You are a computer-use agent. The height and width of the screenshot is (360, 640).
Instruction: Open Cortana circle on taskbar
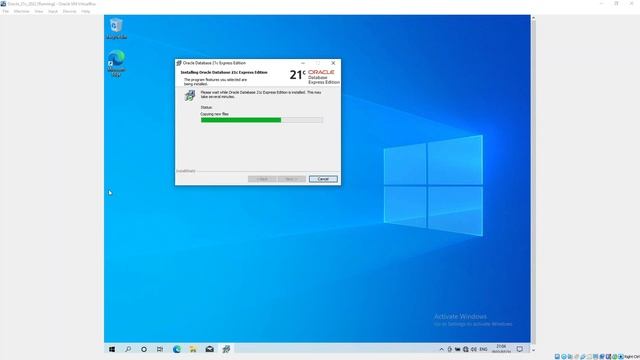(144, 349)
